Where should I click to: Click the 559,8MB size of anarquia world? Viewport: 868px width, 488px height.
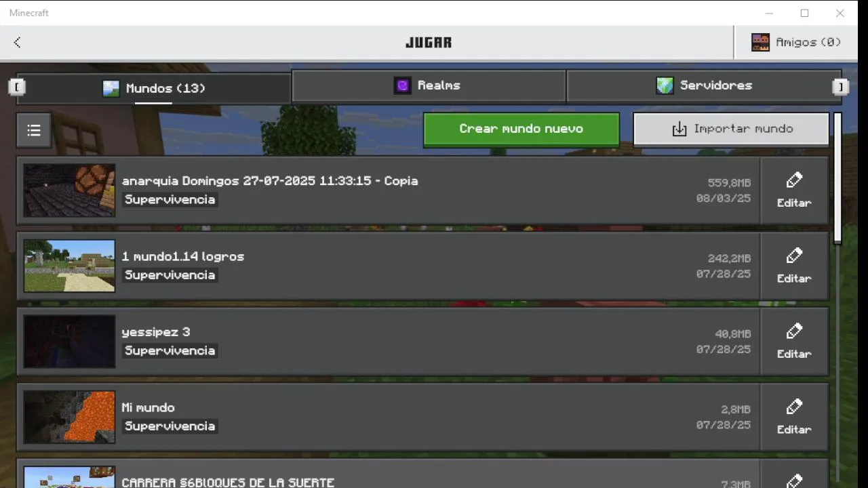729,183
